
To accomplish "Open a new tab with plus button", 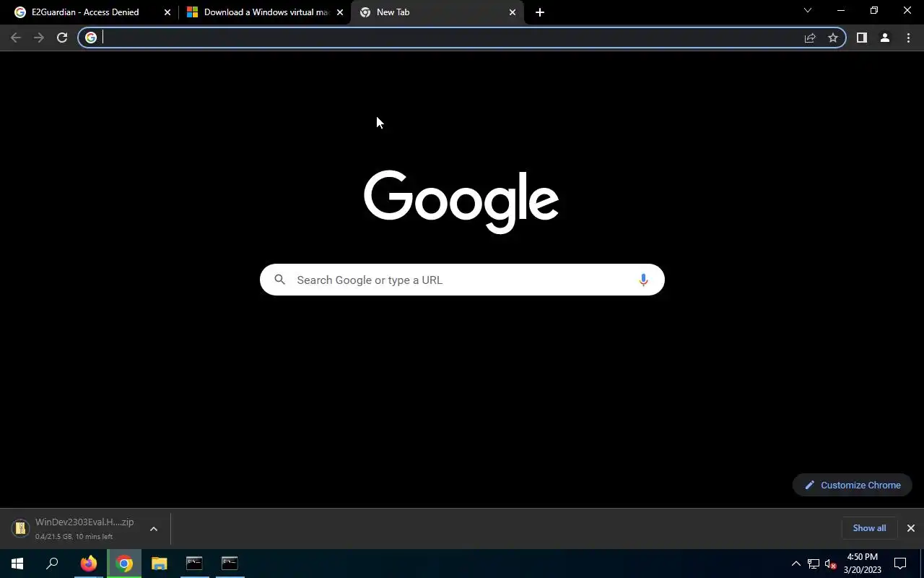I will pyautogui.click(x=540, y=12).
